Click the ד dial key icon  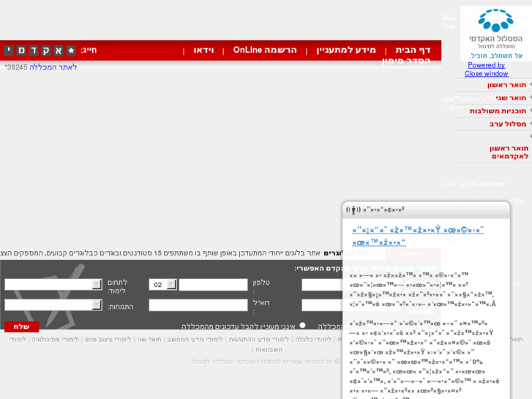[34, 51]
